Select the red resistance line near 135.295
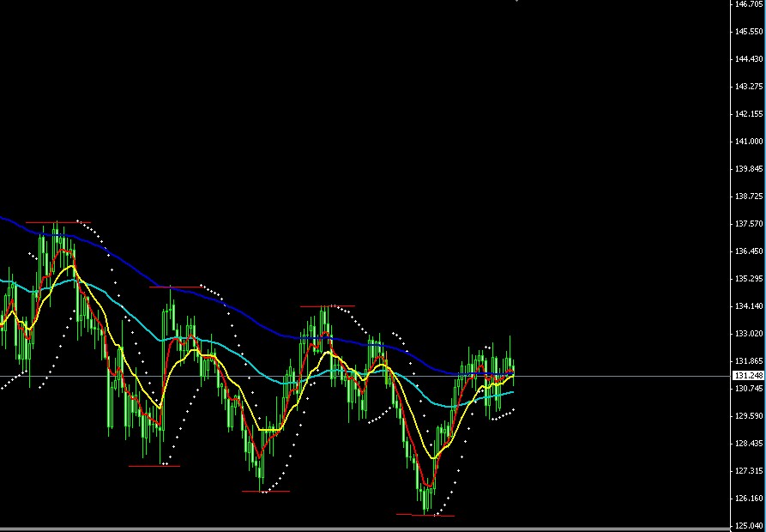The height and width of the screenshot is (532, 766). point(176,287)
